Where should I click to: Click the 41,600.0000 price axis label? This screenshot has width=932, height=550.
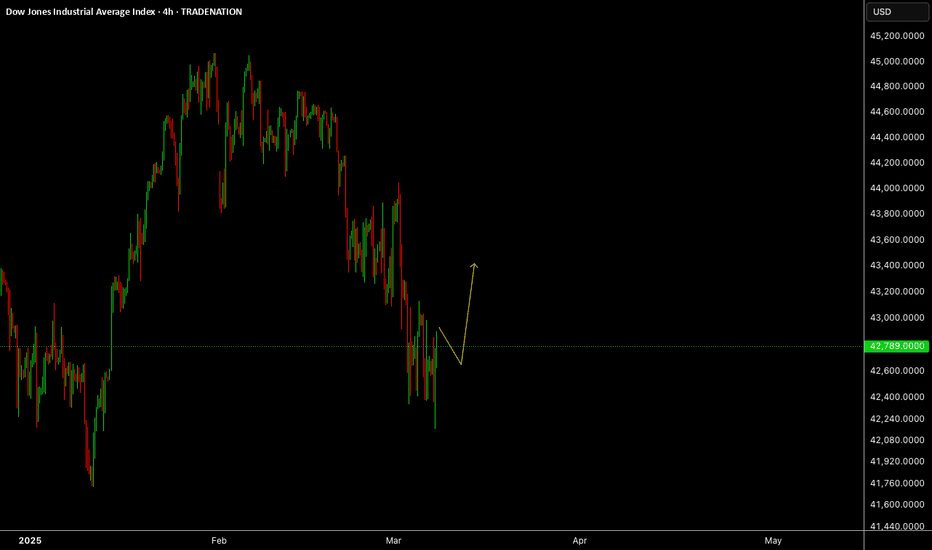click(x=897, y=505)
